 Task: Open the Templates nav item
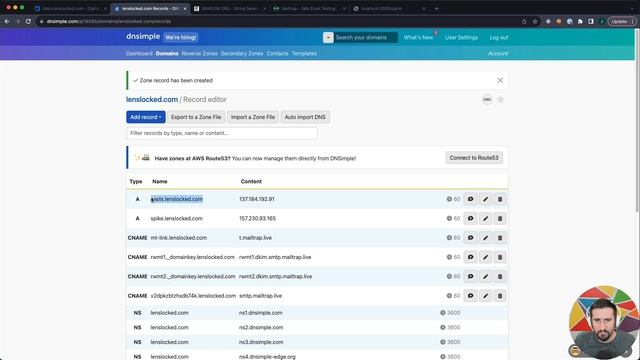click(304, 53)
